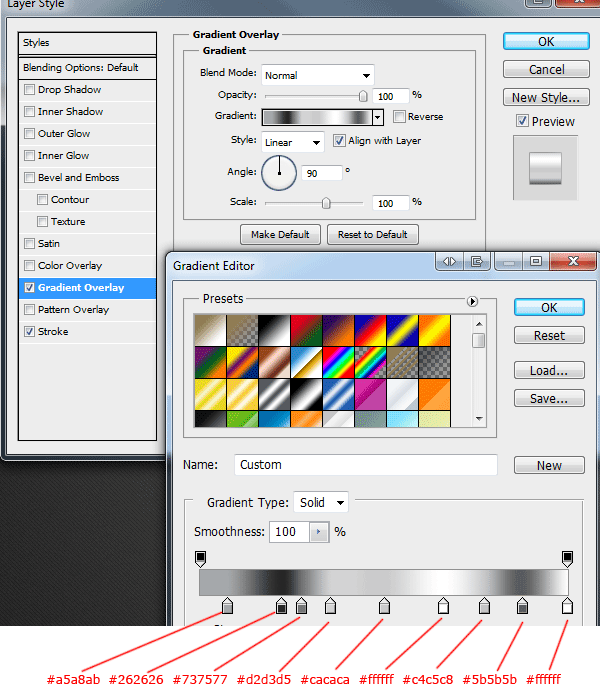
Task: Open the gradient picker dropdown arrow
Action: [378, 117]
